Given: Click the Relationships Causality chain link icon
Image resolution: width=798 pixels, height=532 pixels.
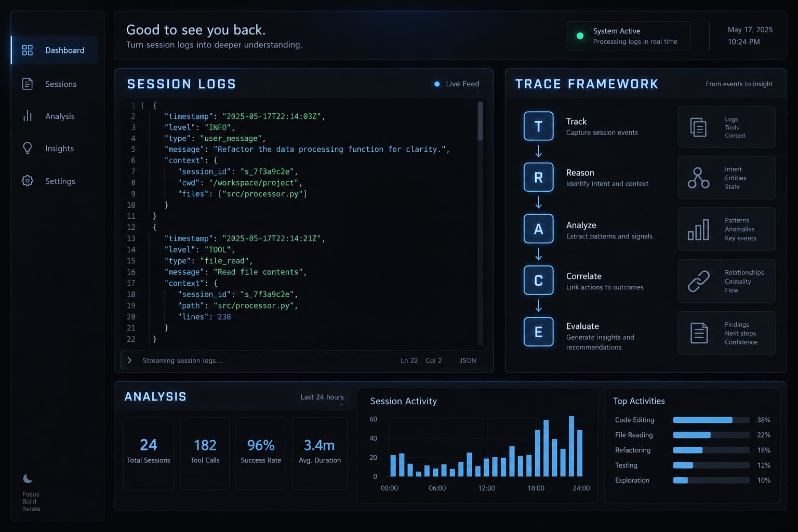Looking at the screenshot, I should pos(699,281).
